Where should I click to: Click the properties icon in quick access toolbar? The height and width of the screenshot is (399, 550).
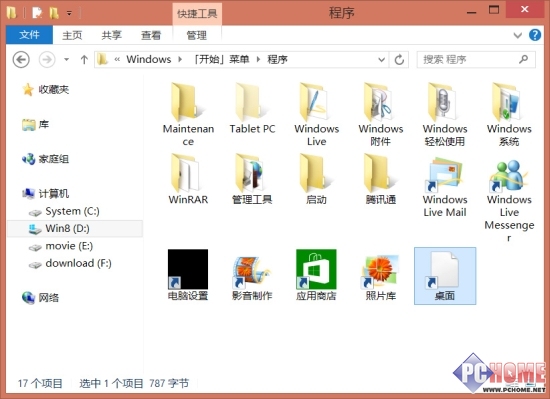click(37, 13)
